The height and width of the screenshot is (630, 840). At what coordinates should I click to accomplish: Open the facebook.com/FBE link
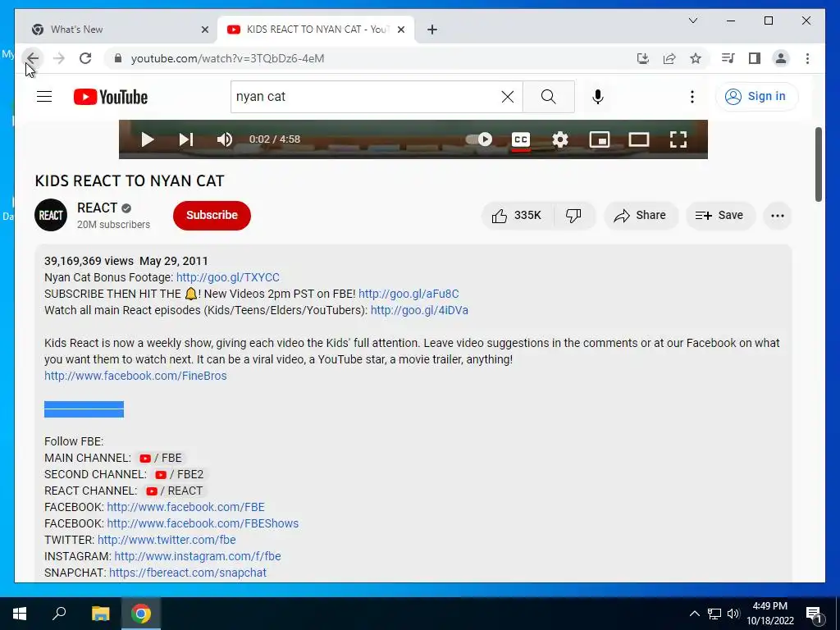(186, 507)
